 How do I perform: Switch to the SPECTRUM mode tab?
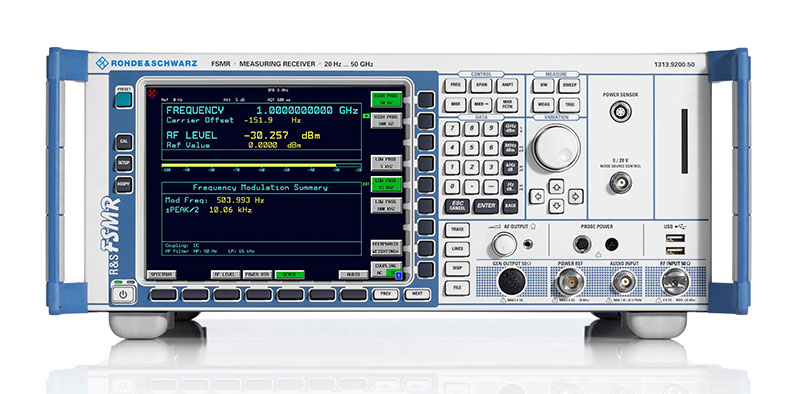coord(161,275)
